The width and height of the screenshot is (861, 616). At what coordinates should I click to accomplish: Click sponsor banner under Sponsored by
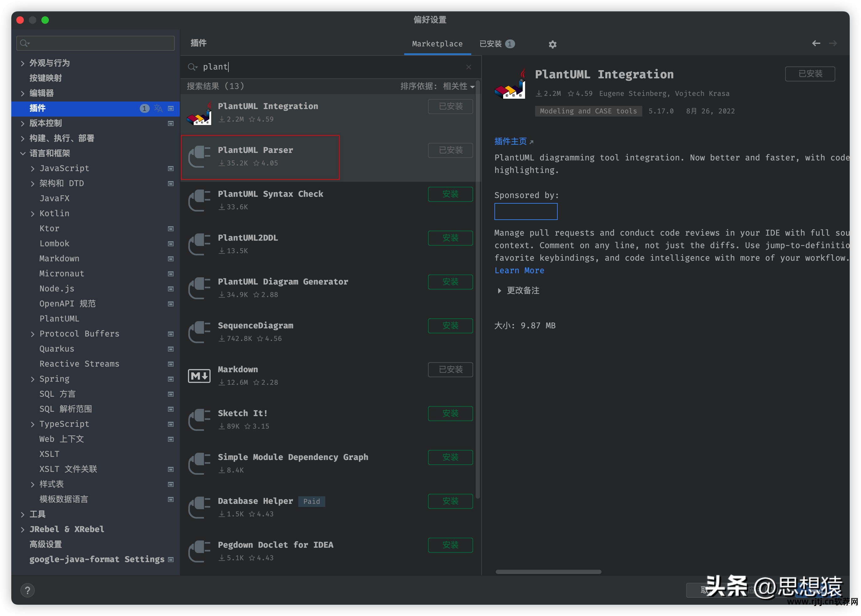pyautogui.click(x=526, y=211)
